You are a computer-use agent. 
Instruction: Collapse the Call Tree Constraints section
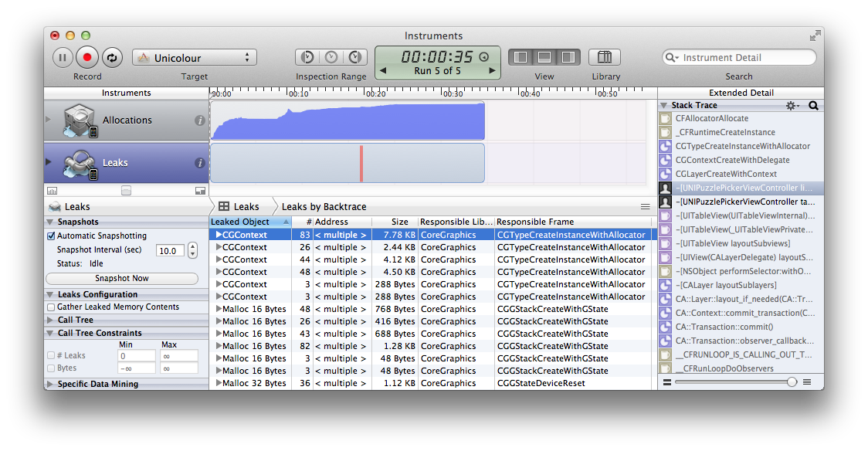pyautogui.click(x=50, y=333)
